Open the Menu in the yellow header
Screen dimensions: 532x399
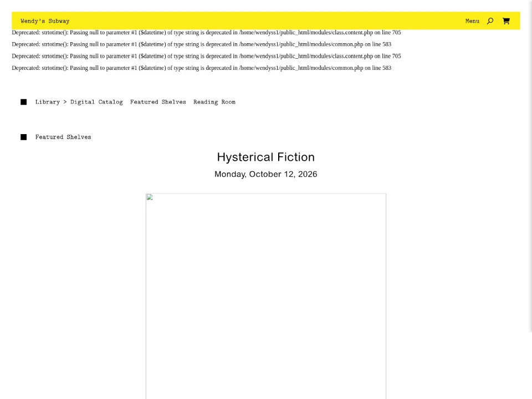(x=472, y=21)
